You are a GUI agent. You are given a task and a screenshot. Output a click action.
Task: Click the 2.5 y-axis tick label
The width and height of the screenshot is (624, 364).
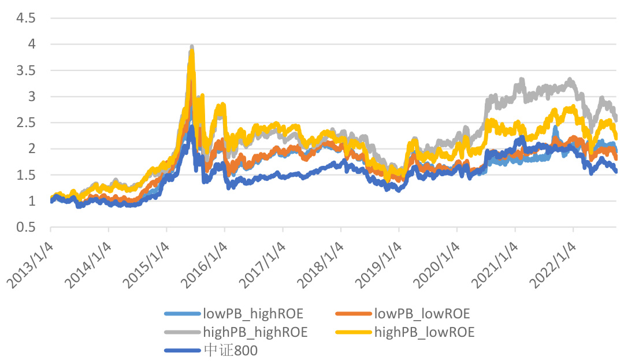pyautogui.click(x=27, y=122)
